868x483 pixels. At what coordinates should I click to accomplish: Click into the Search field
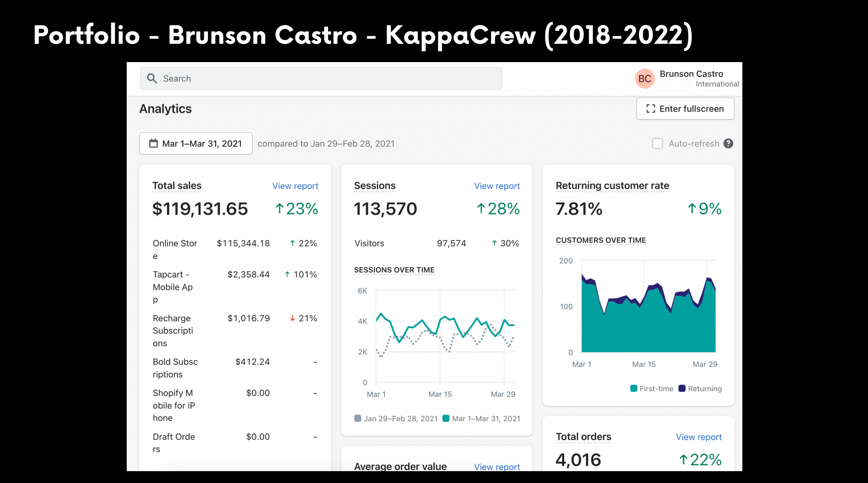tap(321, 79)
